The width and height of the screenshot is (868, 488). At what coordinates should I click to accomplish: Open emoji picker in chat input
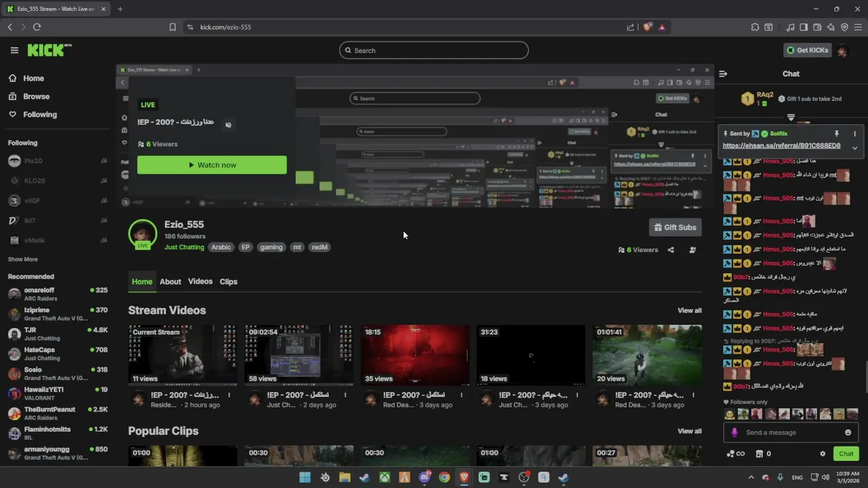848,432
